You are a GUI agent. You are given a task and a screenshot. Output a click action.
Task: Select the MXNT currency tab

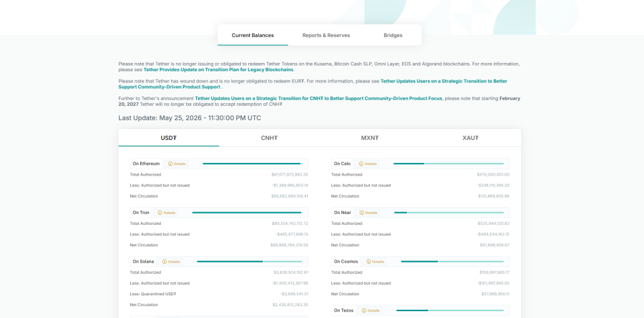pyautogui.click(x=370, y=138)
